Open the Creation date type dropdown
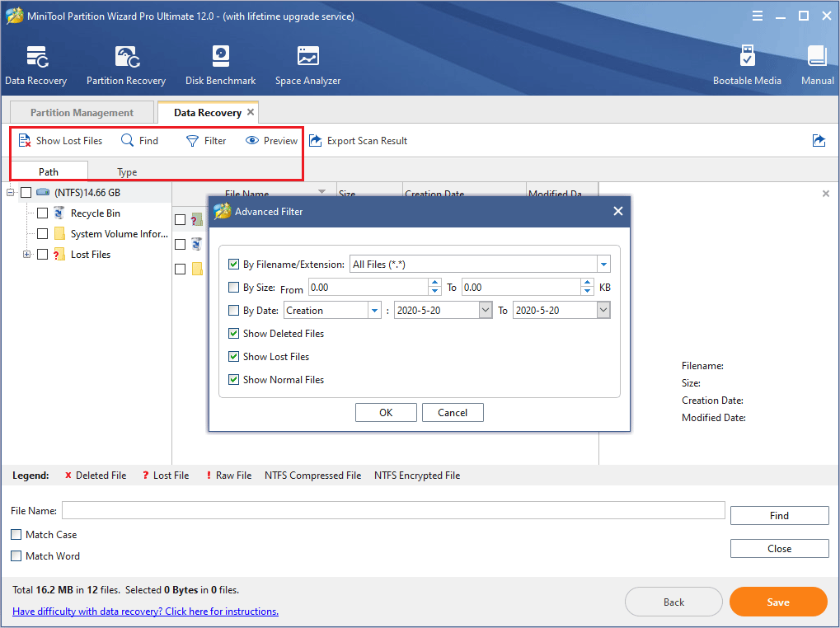 click(374, 311)
